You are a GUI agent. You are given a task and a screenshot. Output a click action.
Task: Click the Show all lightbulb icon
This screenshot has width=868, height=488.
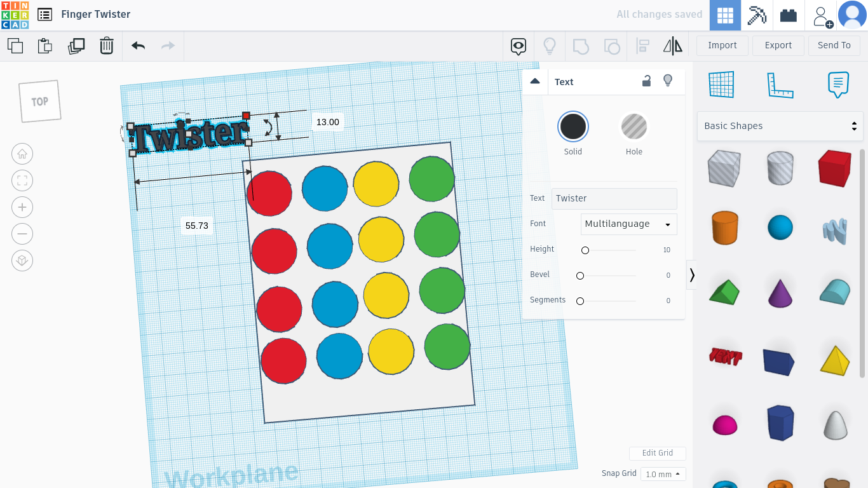pyautogui.click(x=550, y=46)
